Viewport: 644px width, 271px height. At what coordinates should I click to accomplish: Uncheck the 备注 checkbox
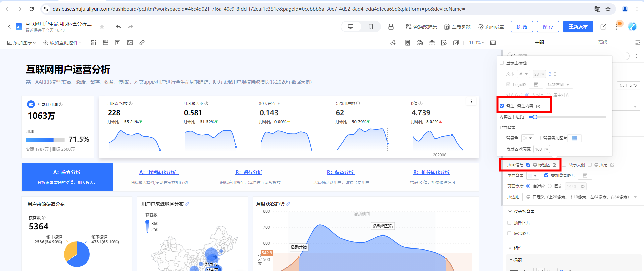[502, 106]
